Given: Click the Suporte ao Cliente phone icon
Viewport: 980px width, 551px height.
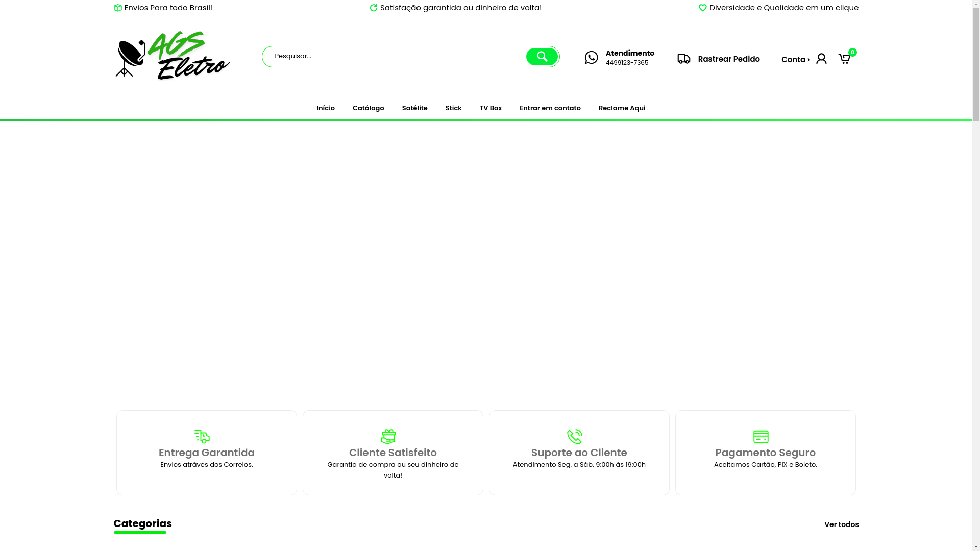Looking at the screenshot, I should click(x=575, y=437).
